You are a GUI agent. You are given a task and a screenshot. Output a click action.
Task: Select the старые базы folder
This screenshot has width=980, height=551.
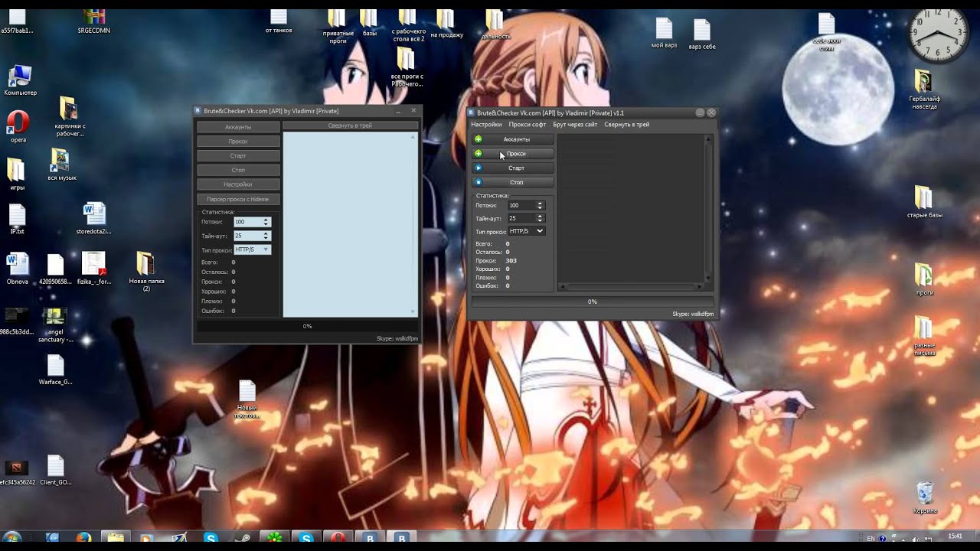coord(924,202)
